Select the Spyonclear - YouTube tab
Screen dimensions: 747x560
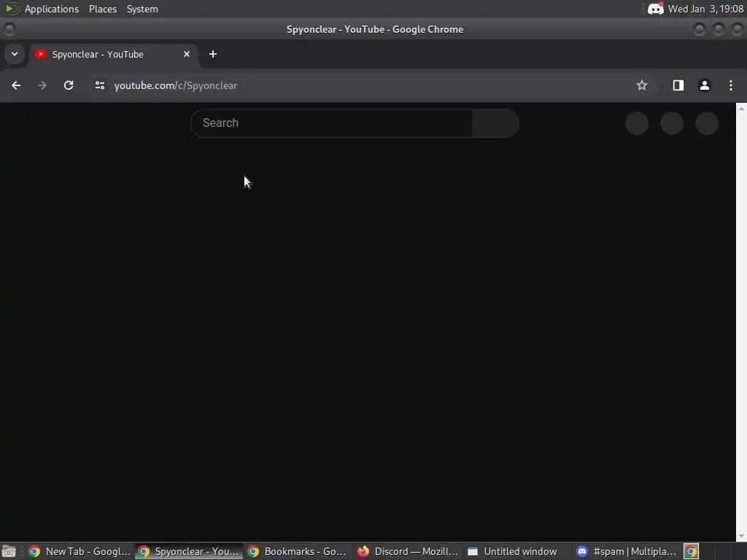tap(113, 54)
